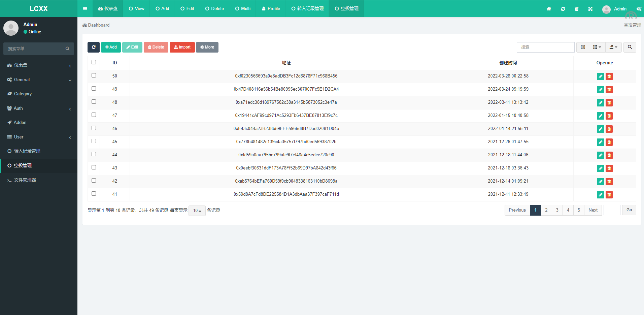Click the refresh icon above the data table
The image size is (644, 315).
click(94, 47)
